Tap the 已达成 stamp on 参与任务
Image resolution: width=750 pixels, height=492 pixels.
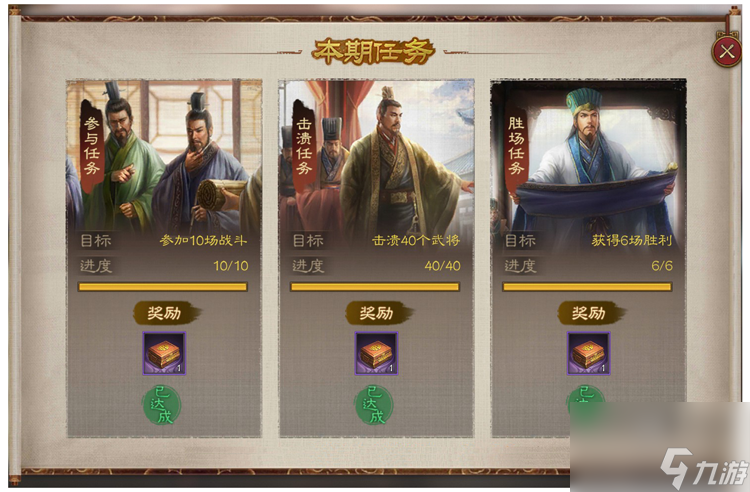[162, 405]
